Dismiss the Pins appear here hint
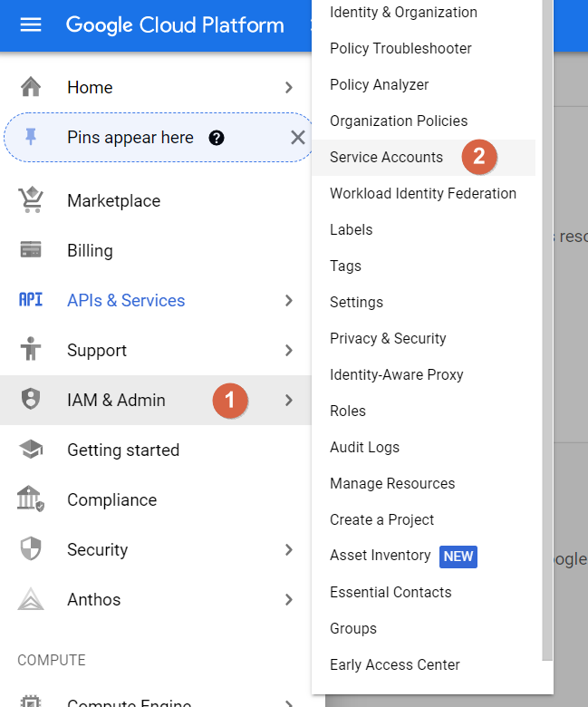This screenshot has height=707, width=588. (x=297, y=138)
